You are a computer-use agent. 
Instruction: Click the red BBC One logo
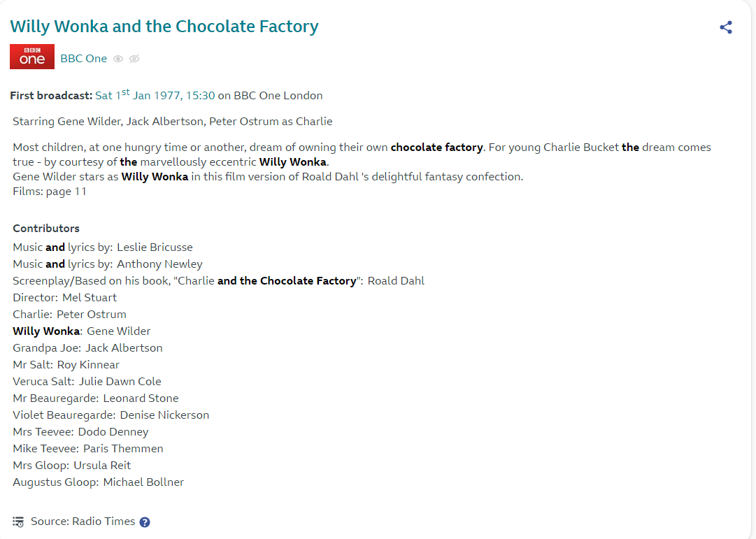32,58
